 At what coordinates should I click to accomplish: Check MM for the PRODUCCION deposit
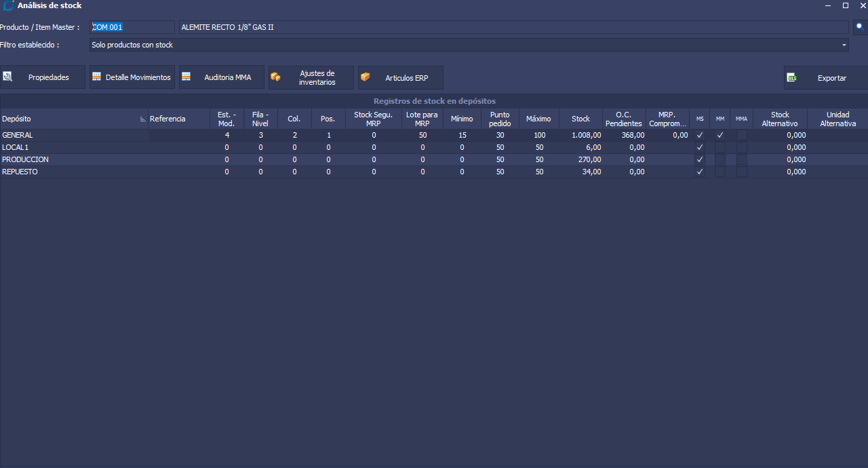720,159
